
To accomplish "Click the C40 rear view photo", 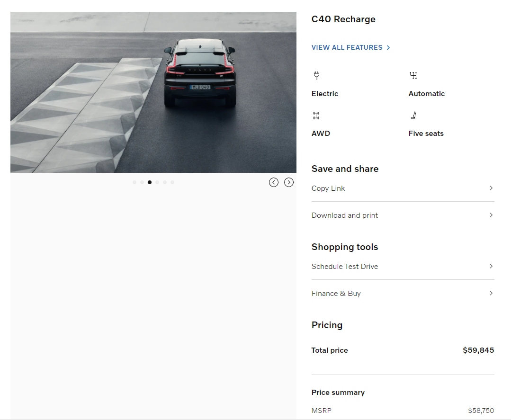I will [153, 92].
